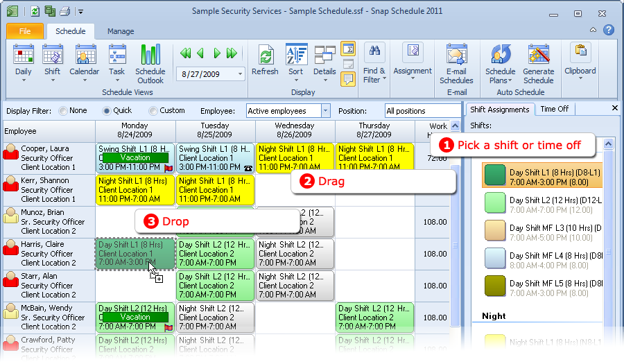Select Alan Starr's Tuesday Day Shift L2

(215, 286)
